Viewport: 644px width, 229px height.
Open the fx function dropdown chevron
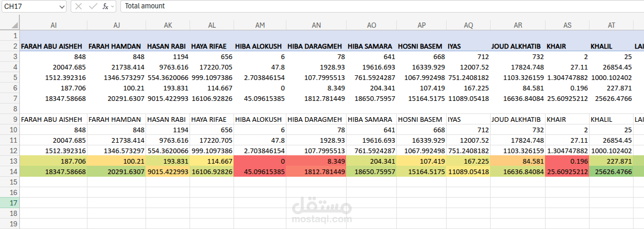pos(113,6)
